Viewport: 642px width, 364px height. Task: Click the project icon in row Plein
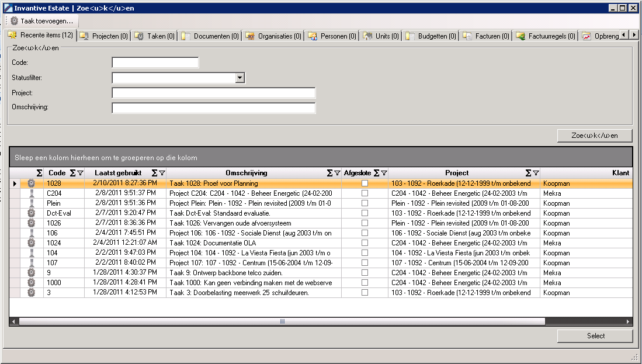[32, 203]
